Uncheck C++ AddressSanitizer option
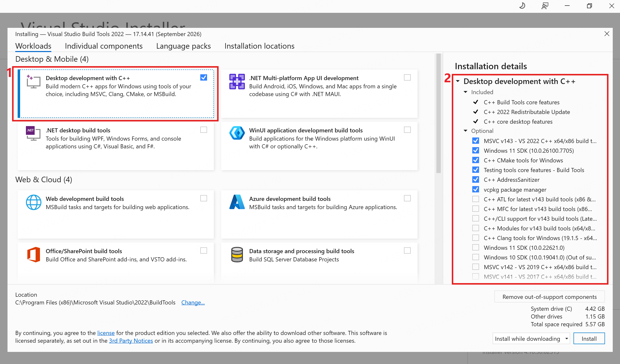This screenshot has width=620, height=364. [x=476, y=180]
